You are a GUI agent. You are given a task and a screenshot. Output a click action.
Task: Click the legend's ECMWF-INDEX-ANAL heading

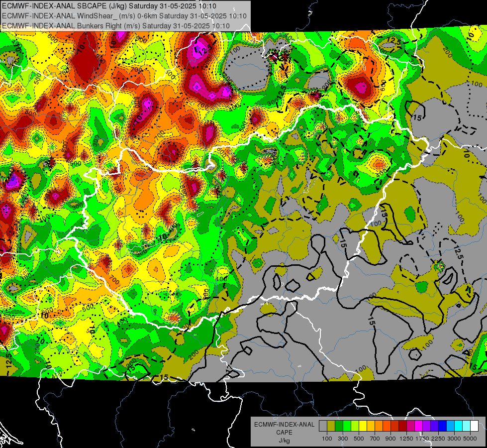point(285,425)
